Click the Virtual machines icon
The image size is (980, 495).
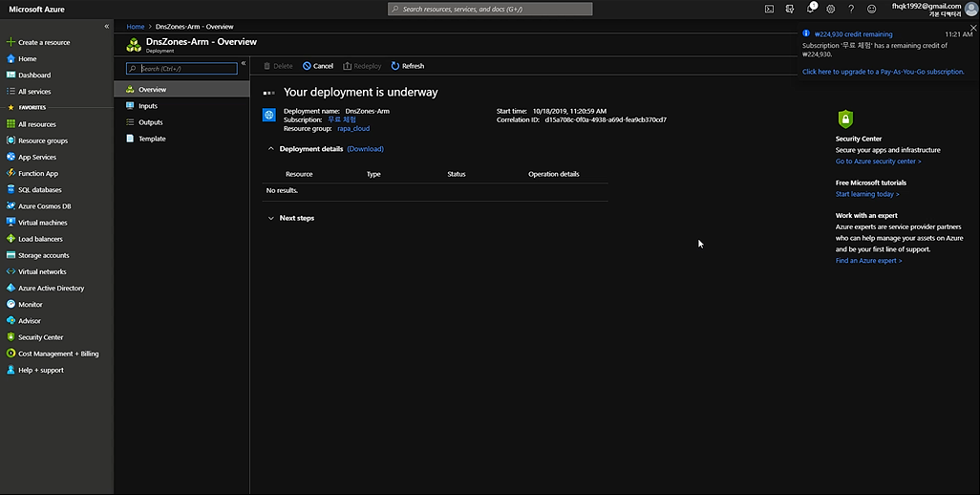pyautogui.click(x=11, y=223)
